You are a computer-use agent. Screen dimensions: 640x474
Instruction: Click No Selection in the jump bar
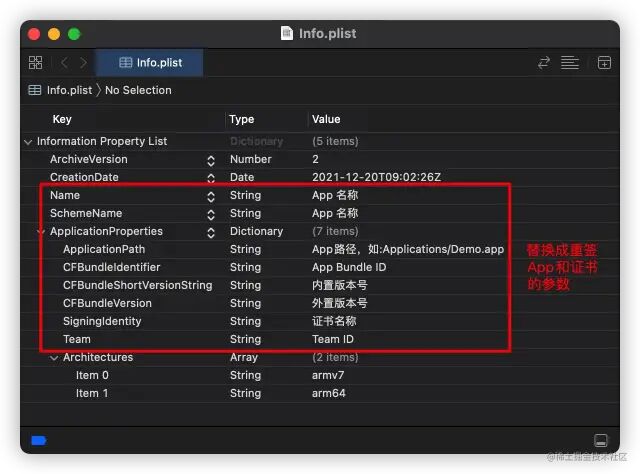[x=138, y=90]
